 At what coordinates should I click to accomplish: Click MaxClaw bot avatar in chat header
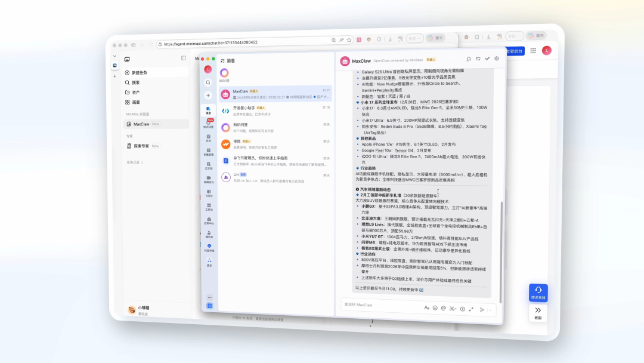345,61
